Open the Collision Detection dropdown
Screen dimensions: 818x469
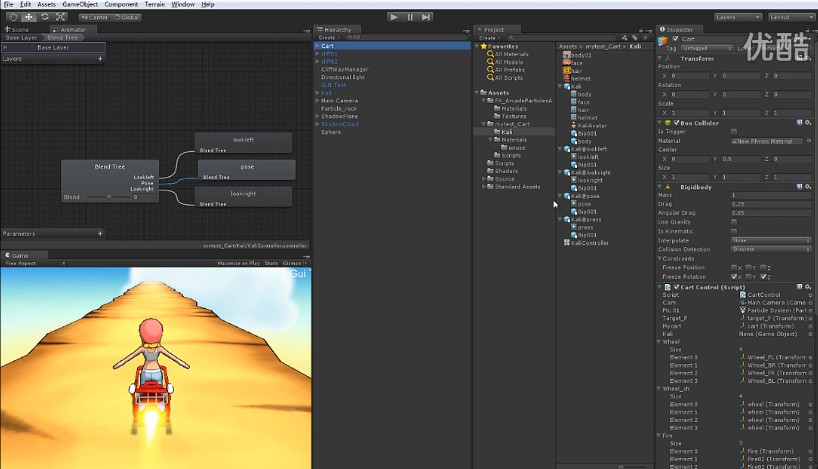pos(772,249)
